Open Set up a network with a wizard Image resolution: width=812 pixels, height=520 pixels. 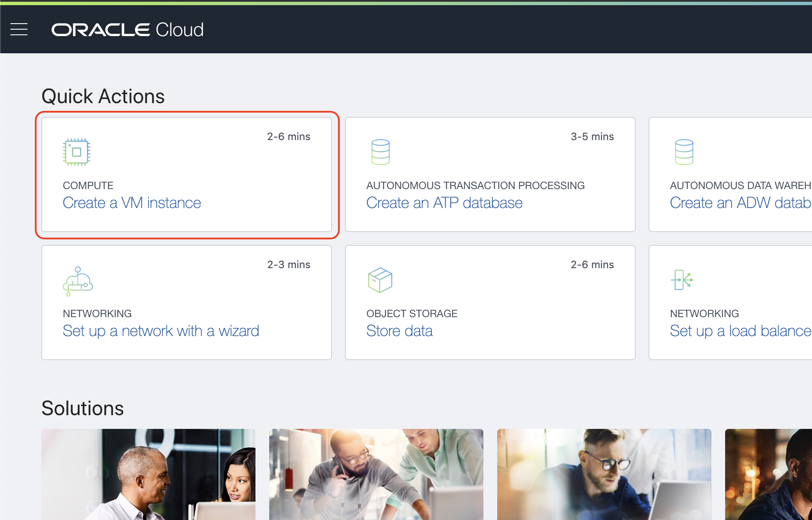tap(161, 331)
